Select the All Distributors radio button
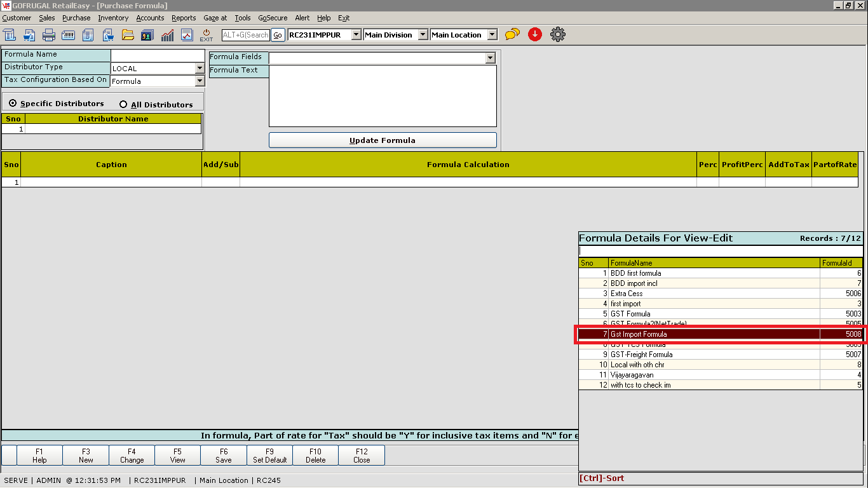 pyautogui.click(x=123, y=104)
